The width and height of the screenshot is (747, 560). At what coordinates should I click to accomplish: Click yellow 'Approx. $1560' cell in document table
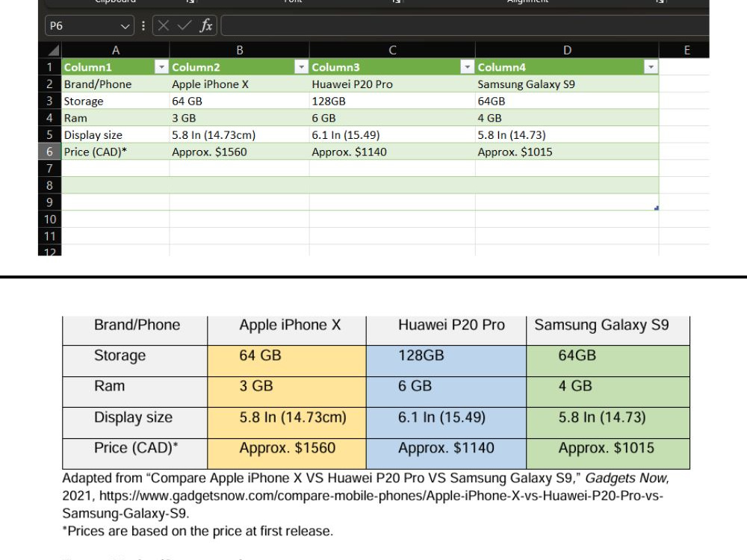pos(287,454)
